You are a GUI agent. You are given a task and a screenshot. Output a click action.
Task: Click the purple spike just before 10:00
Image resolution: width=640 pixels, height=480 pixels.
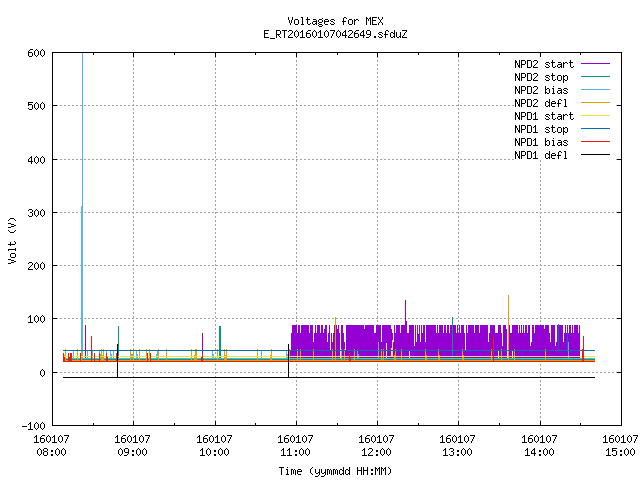[x=202, y=343]
